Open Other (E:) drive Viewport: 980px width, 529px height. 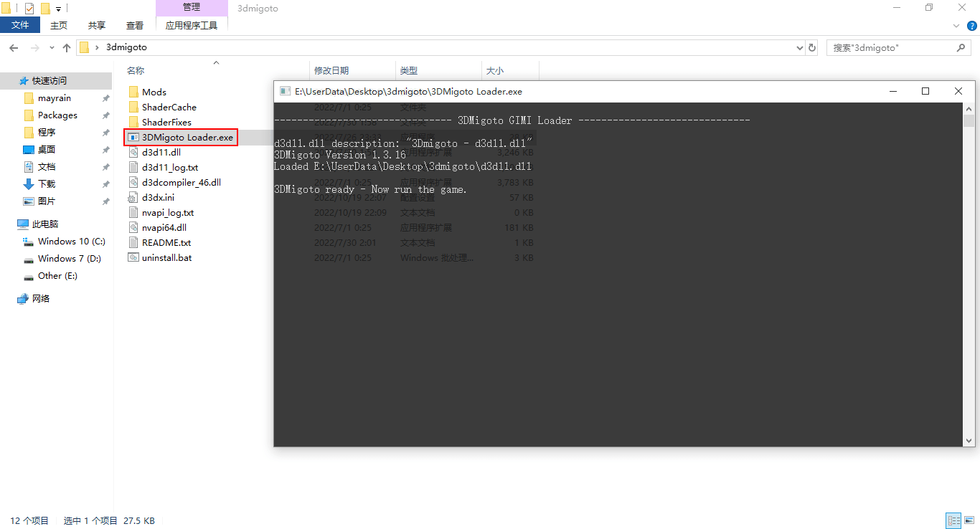[56, 276]
